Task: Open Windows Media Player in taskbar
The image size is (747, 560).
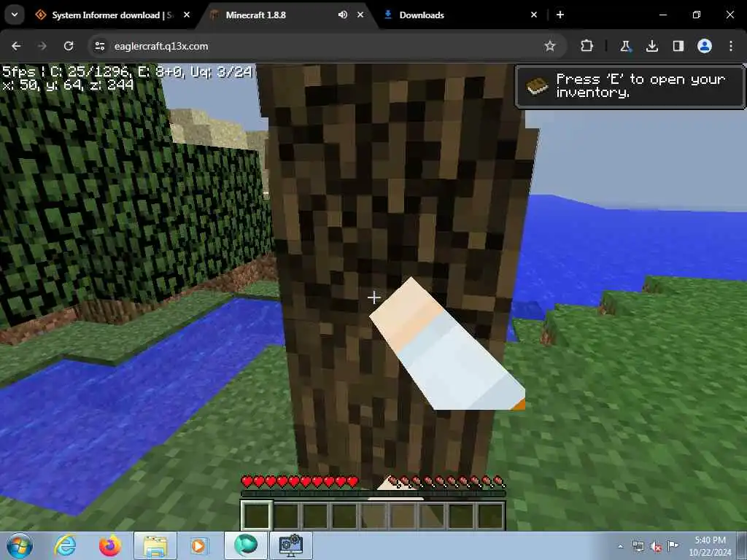Action: click(x=198, y=545)
